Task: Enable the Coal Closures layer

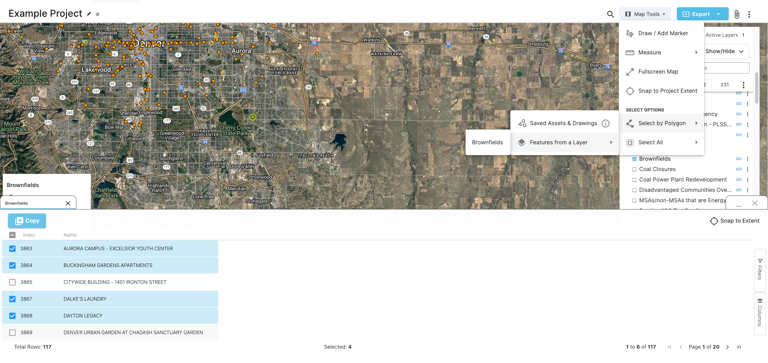Action: [634, 169]
